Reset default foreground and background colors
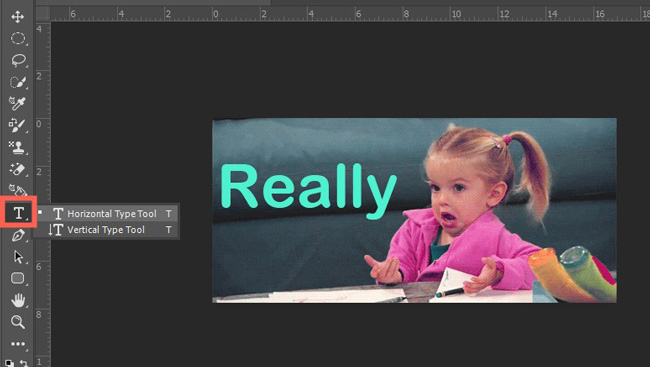Viewport: 650px width, 367px height. click(x=9, y=363)
